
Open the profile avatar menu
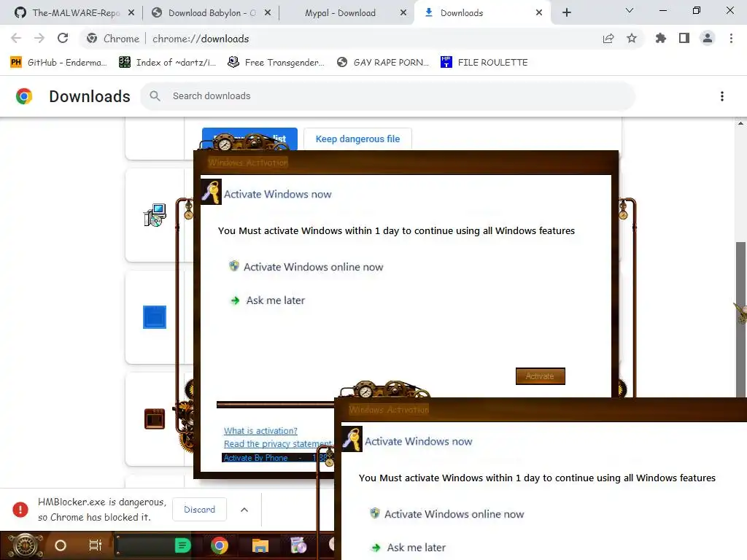(x=708, y=38)
